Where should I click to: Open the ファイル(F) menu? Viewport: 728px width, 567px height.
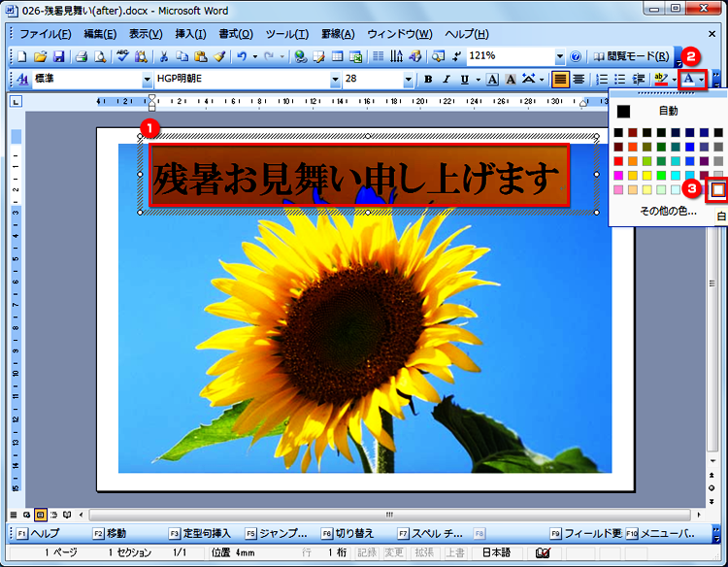point(45,34)
